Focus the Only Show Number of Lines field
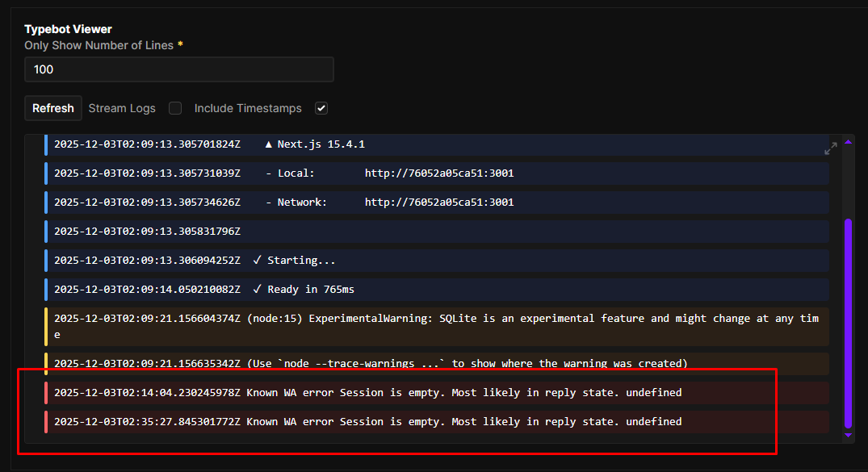 click(178, 69)
